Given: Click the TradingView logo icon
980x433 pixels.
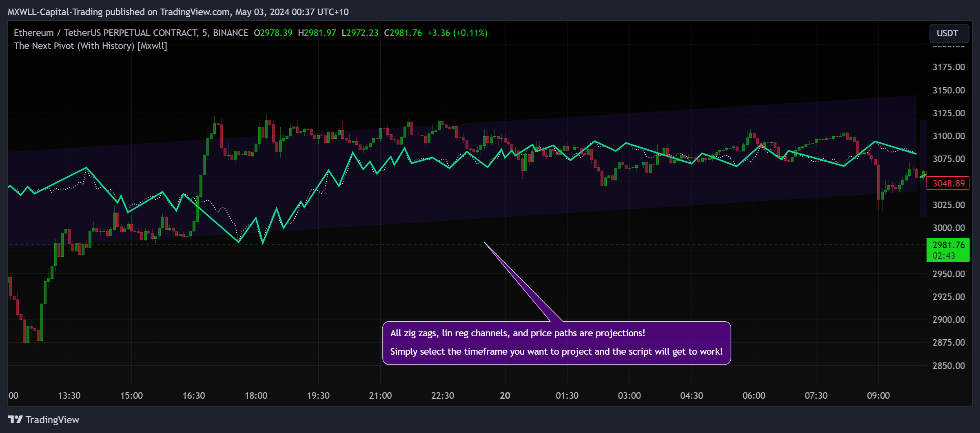Looking at the screenshot, I should click(15, 419).
